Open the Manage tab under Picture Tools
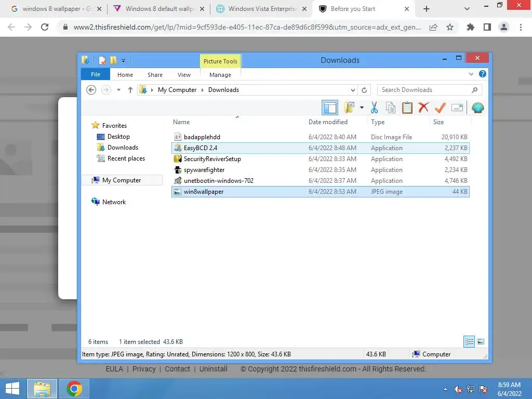Screen dimensions: 532x399 click(220, 75)
